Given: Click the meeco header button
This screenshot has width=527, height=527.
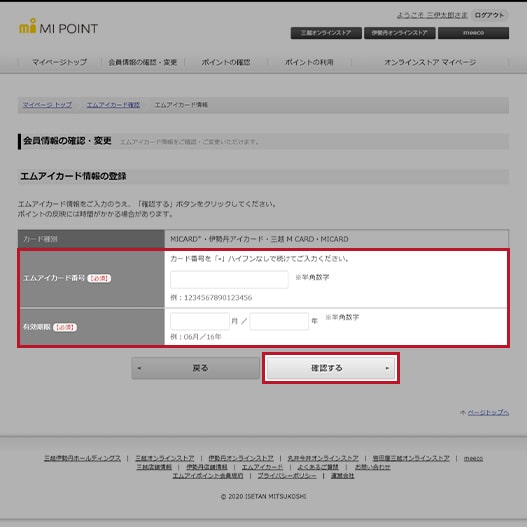Looking at the screenshot, I should click(x=473, y=33).
